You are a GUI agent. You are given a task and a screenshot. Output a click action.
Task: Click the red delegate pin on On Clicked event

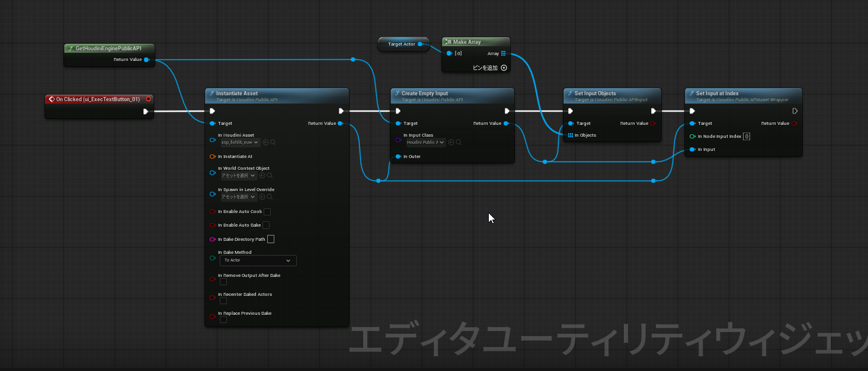pyautogui.click(x=148, y=99)
